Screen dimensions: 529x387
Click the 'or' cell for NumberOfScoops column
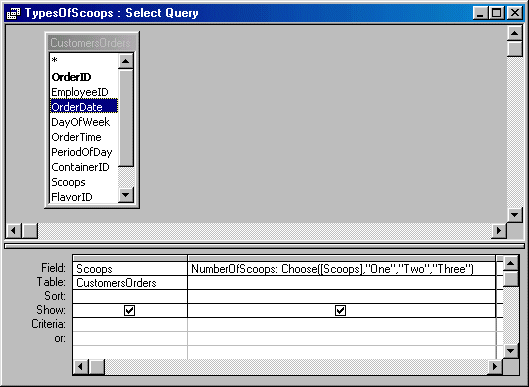[x=341, y=338]
